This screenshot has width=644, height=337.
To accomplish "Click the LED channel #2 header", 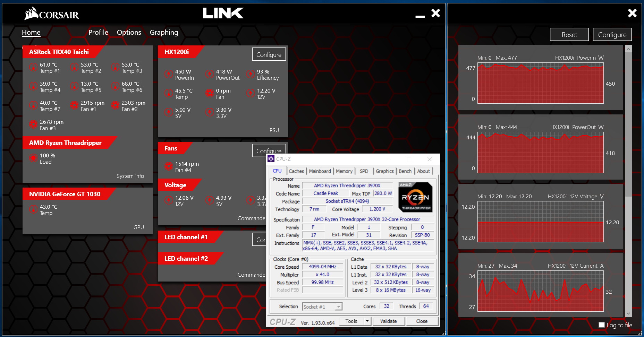I will [x=190, y=258].
